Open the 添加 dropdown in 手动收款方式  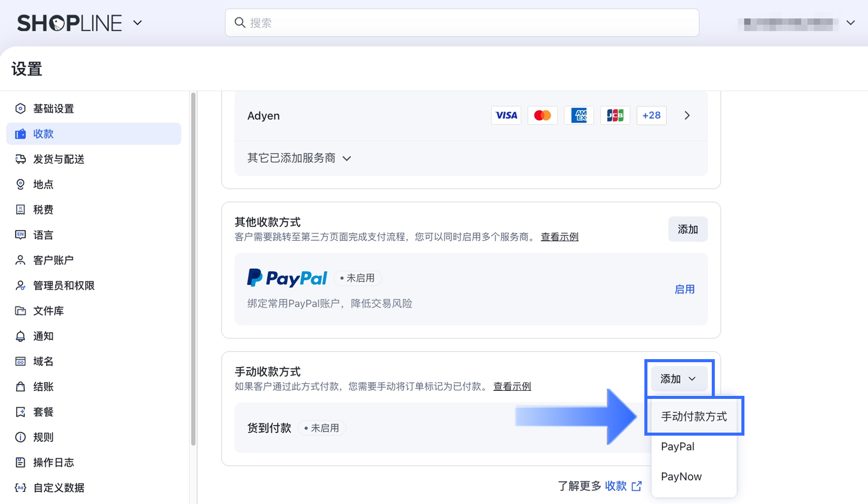[679, 379]
